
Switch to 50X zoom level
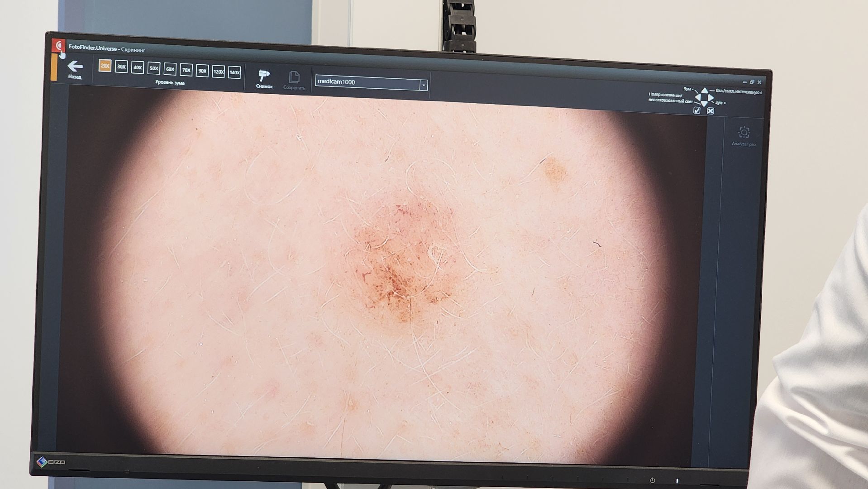154,68
